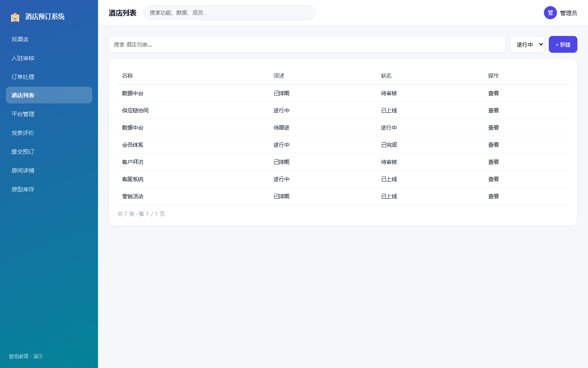The width and height of the screenshot is (588, 368).
Task: Click the 管理员 user name label
Action: coord(568,13)
